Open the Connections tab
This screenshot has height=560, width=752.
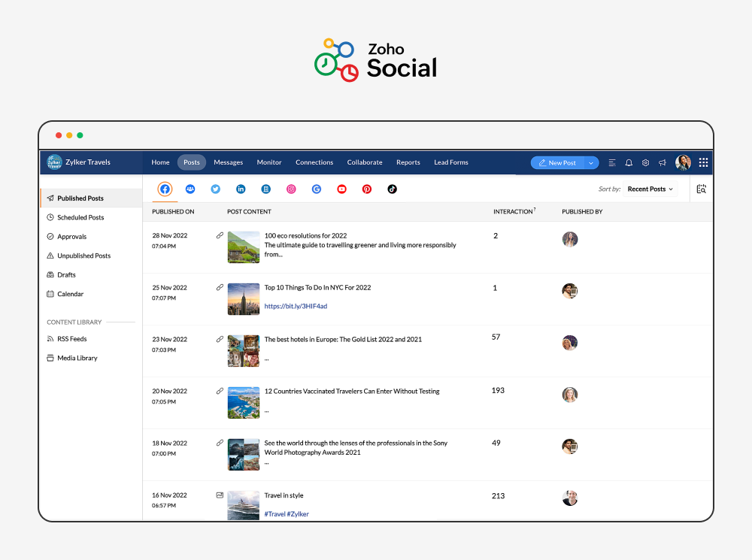(x=314, y=162)
